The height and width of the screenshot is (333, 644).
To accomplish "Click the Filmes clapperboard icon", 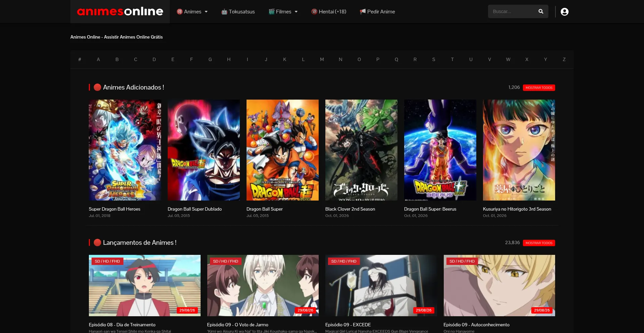I will tap(272, 11).
